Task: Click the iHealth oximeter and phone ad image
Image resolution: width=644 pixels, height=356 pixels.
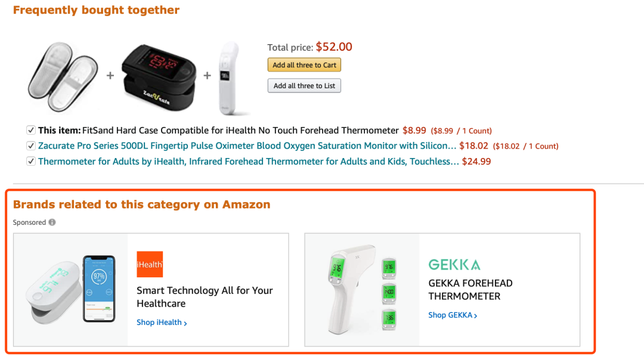Action: point(70,289)
